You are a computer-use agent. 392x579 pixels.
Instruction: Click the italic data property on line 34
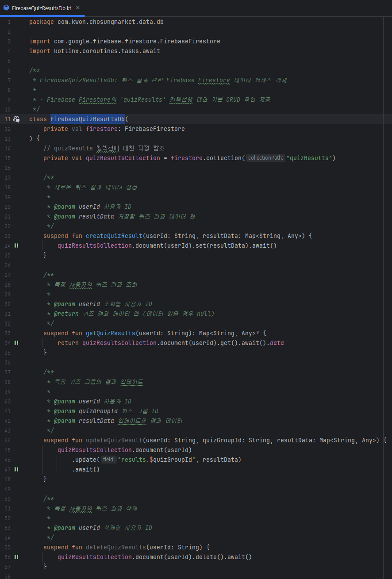click(x=277, y=343)
